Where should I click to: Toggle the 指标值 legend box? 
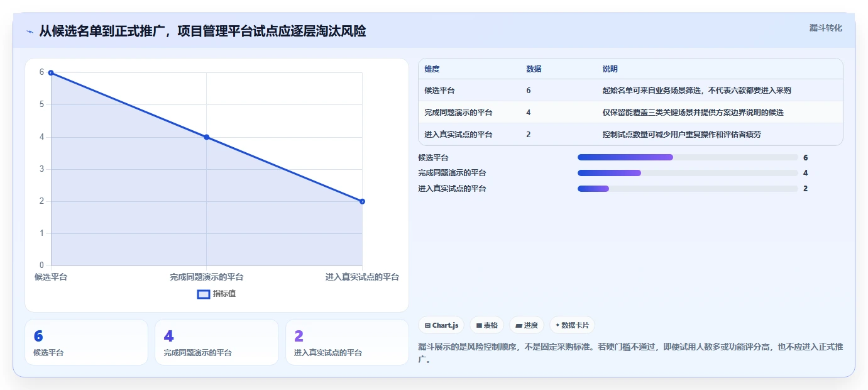(x=204, y=294)
